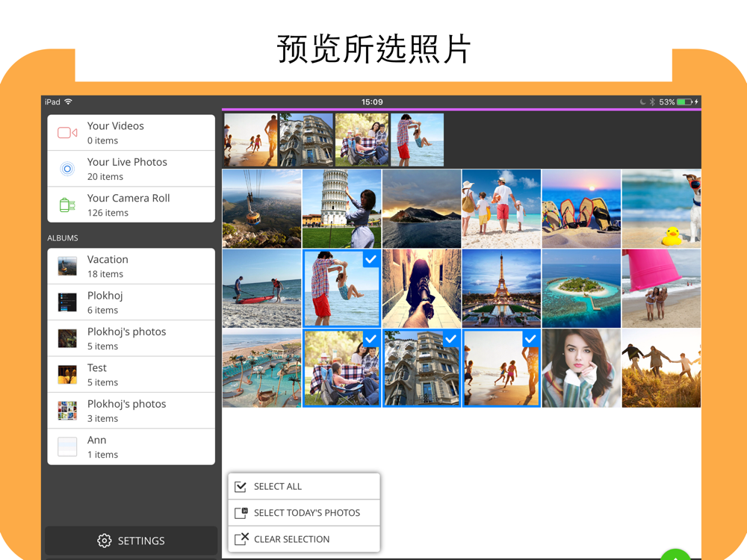Click the "126 items" count text

[108, 213]
